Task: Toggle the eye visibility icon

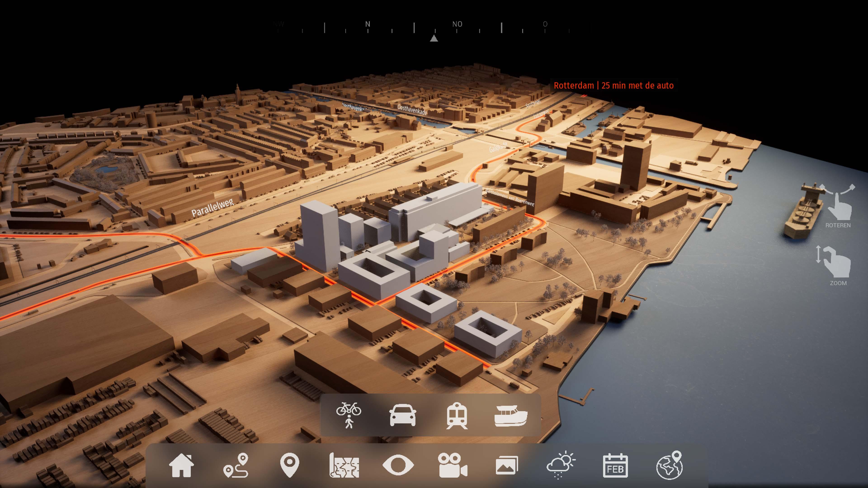Action: click(x=398, y=465)
